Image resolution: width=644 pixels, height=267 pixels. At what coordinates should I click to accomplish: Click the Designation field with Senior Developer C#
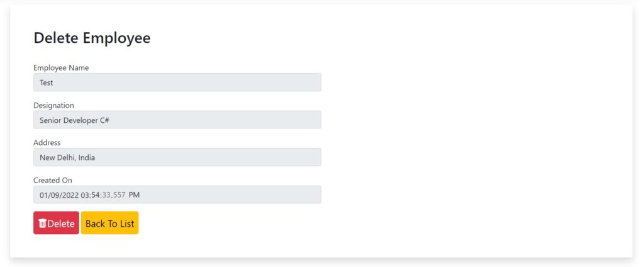[x=177, y=120]
